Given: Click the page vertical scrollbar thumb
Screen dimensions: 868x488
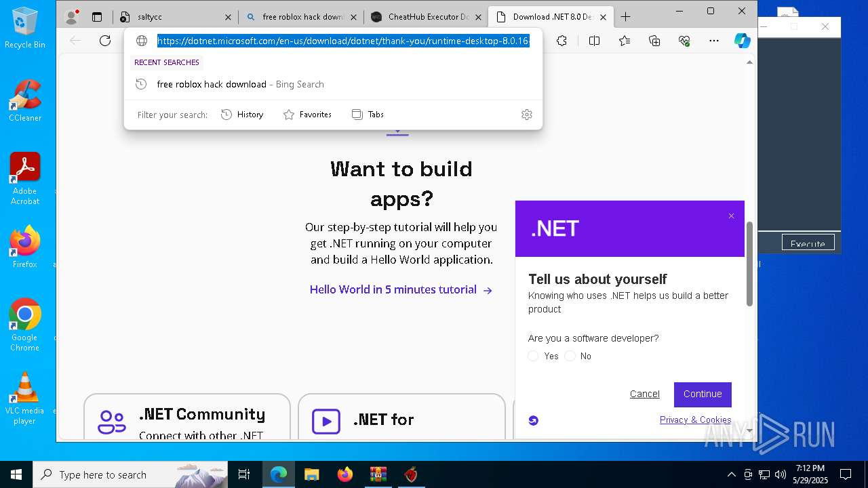Looking at the screenshot, I should click(749, 264).
